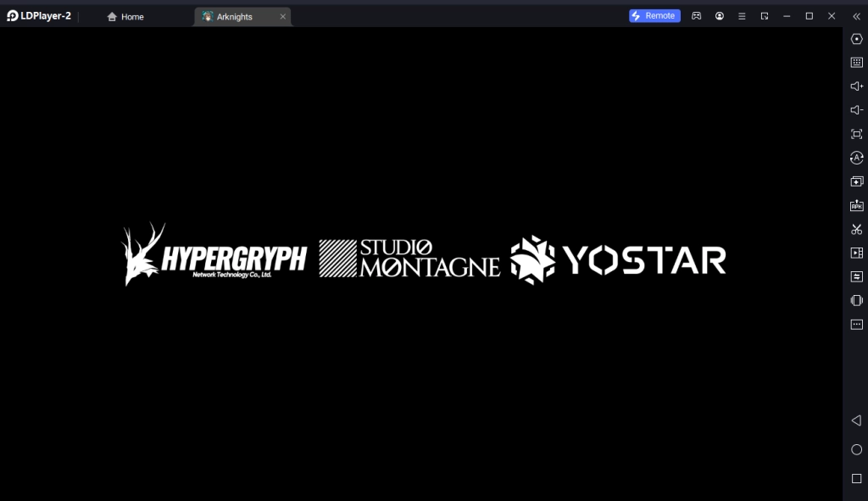Take a screenshot with the scissors icon
This screenshot has height=501, width=868.
click(856, 229)
